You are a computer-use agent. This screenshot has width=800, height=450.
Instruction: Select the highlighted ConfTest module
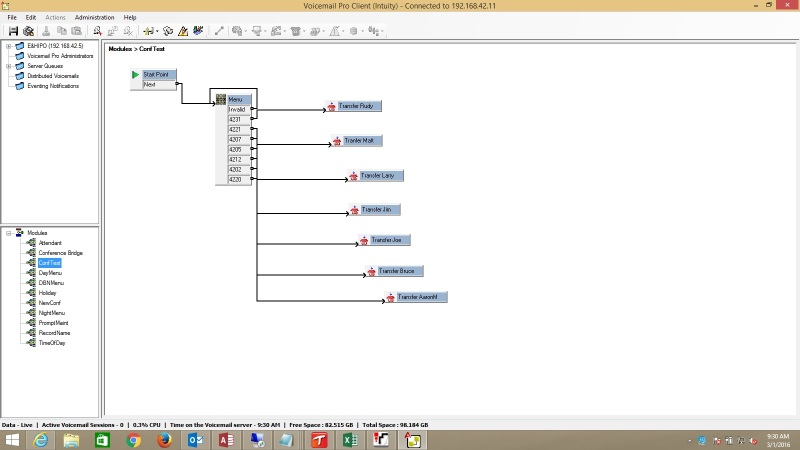tap(49, 263)
